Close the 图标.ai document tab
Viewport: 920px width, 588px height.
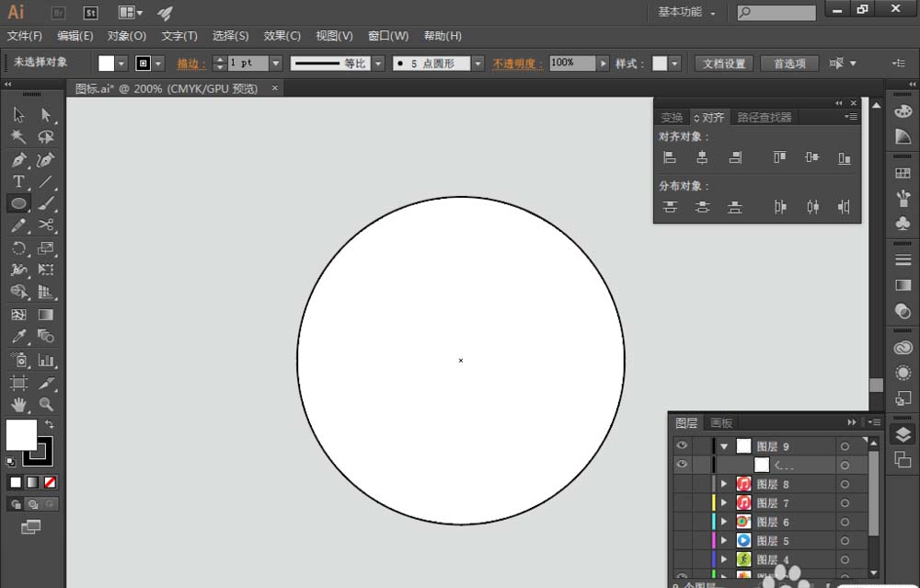274,88
